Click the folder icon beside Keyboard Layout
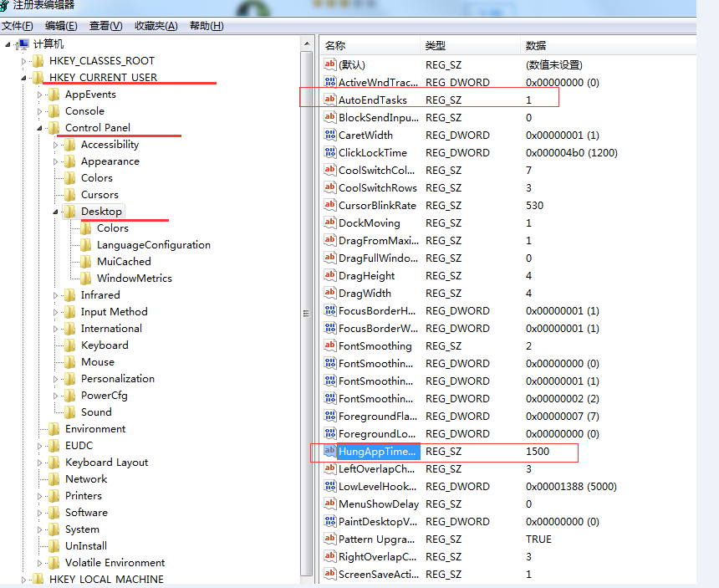The height and width of the screenshot is (588, 719). point(54,463)
